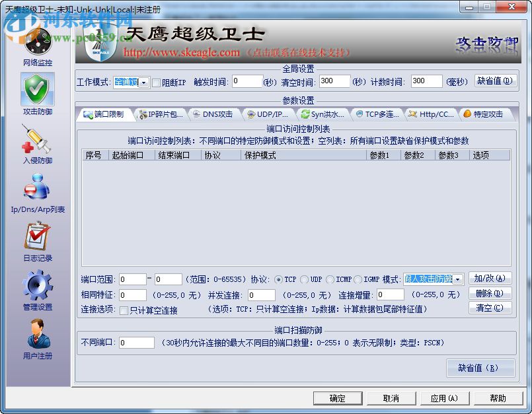Click inside the 不同端口 input field
This screenshot has height=414, width=532.
(137, 343)
